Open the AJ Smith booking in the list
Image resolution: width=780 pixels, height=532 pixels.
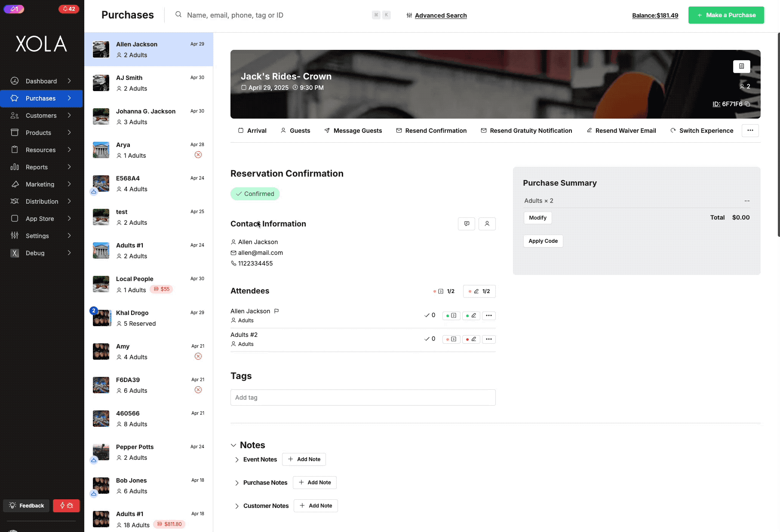[x=149, y=83]
